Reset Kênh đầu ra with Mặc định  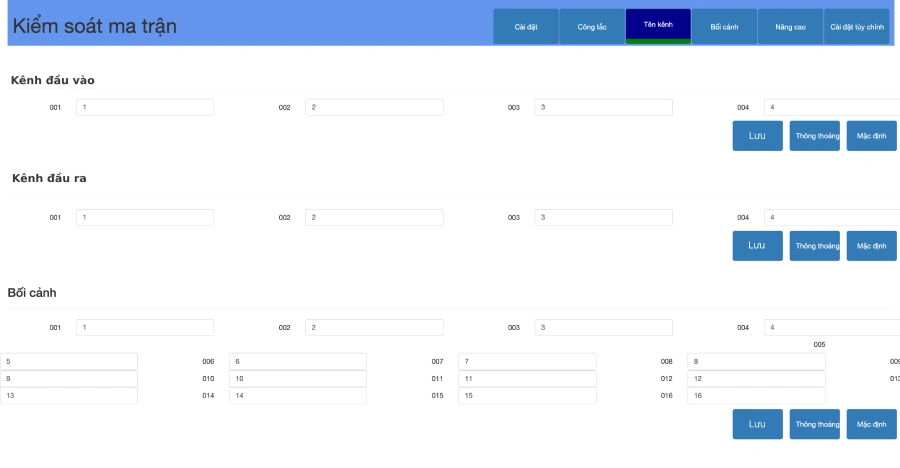pyautogui.click(x=871, y=246)
